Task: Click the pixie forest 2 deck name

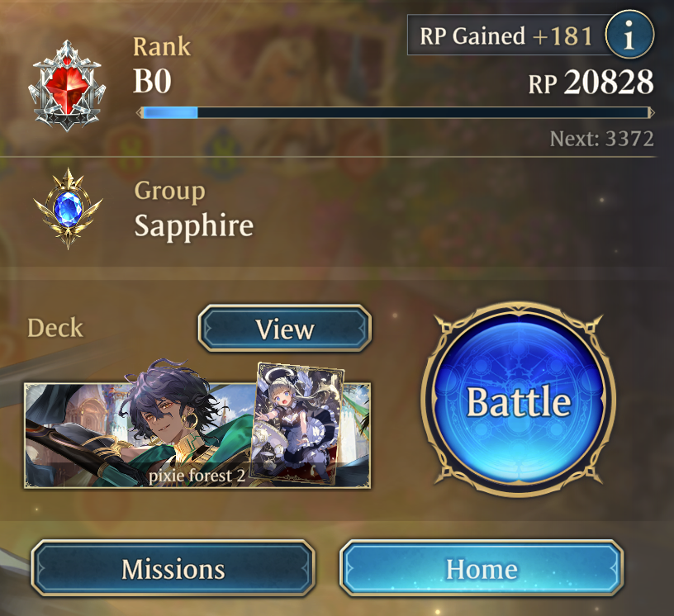Action: pos(197,476)
